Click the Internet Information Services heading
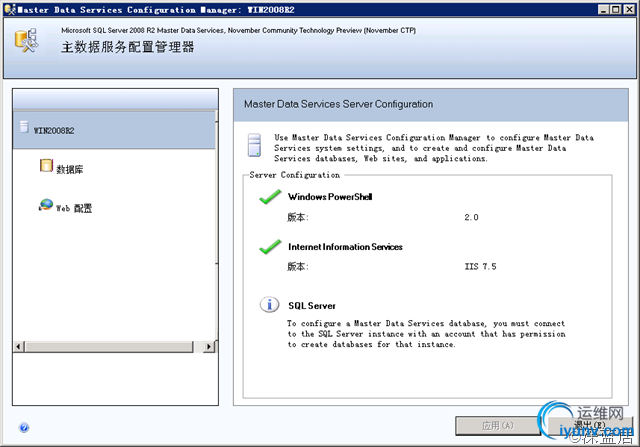 click(x=345, y=247)
